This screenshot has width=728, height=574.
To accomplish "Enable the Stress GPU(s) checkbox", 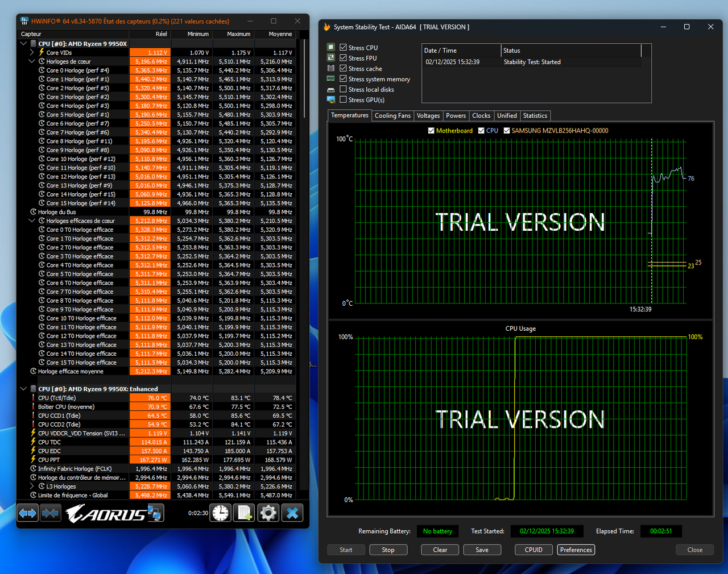I will [x=343, y=99].
